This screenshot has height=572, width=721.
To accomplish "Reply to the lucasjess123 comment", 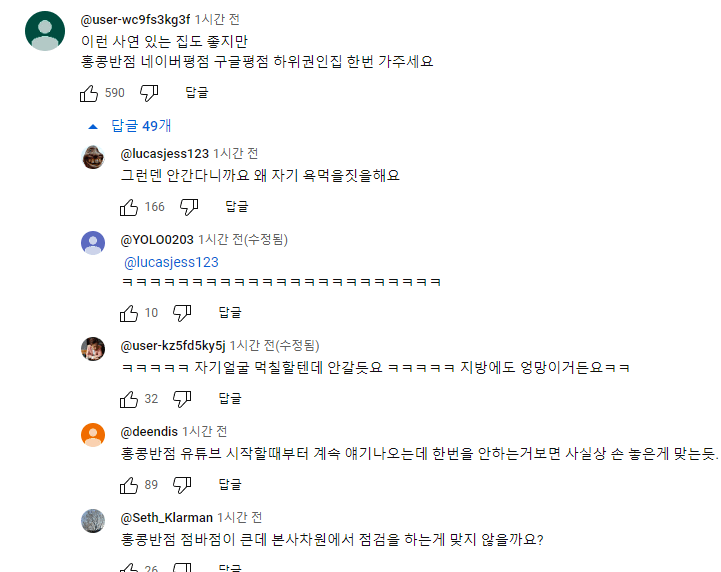I will 237,207.
